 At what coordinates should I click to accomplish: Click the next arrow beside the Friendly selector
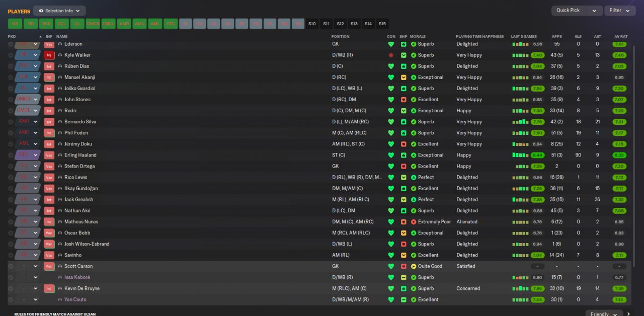(628, 314)
